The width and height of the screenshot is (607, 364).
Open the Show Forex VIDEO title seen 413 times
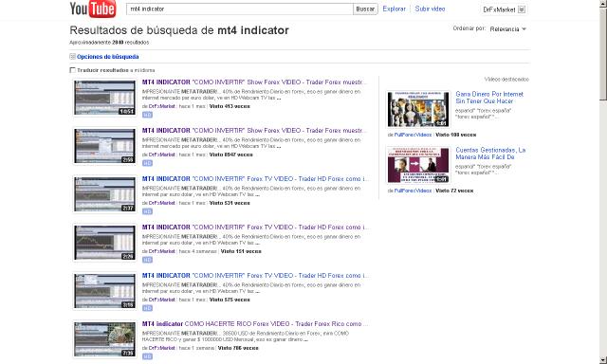254,82
